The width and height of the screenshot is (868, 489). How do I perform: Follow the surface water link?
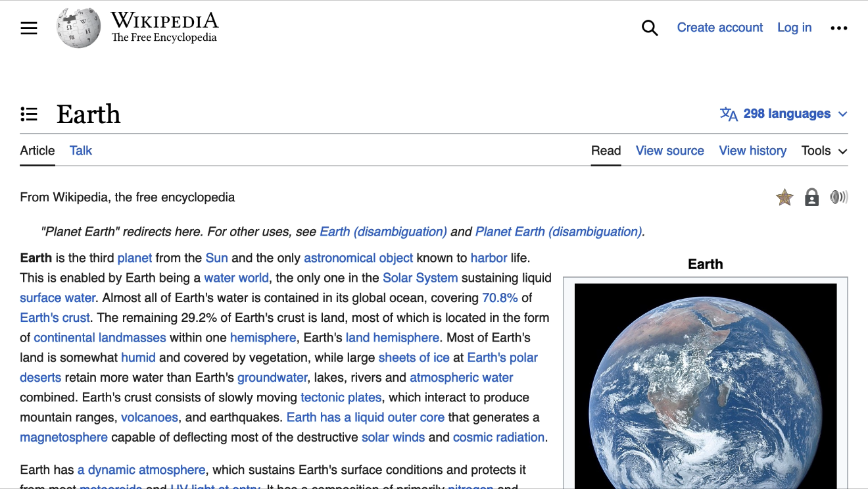pos(58,298)
